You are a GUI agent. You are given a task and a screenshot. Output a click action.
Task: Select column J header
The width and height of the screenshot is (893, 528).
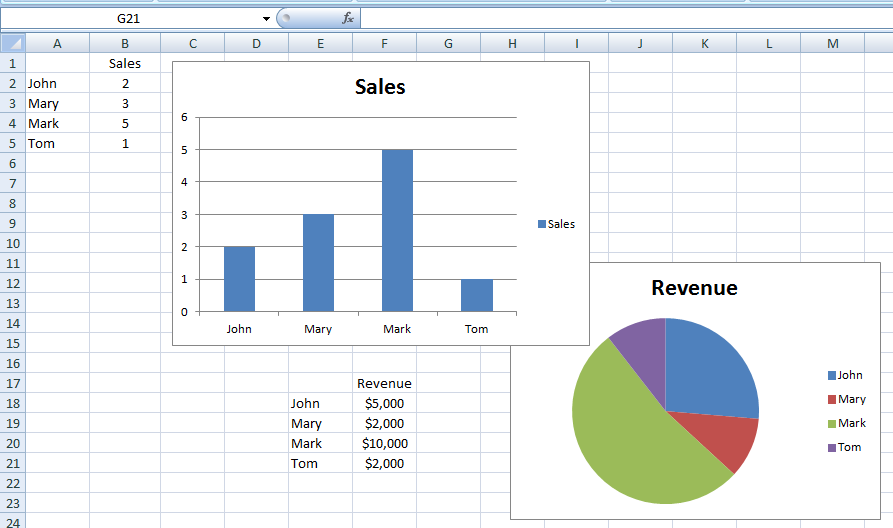coord(640,43)
